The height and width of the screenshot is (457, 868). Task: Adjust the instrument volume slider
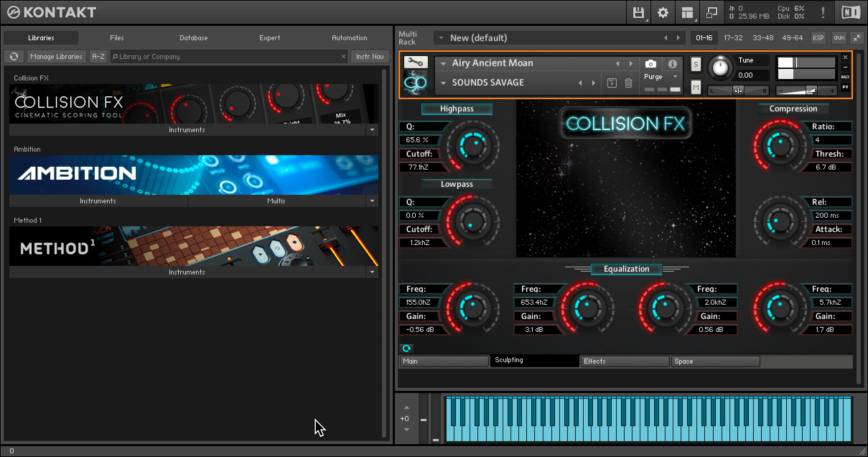[x=807, y=91]
